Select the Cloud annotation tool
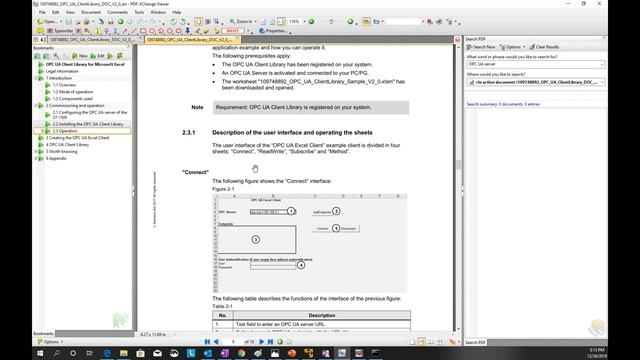 coord(178,31)
